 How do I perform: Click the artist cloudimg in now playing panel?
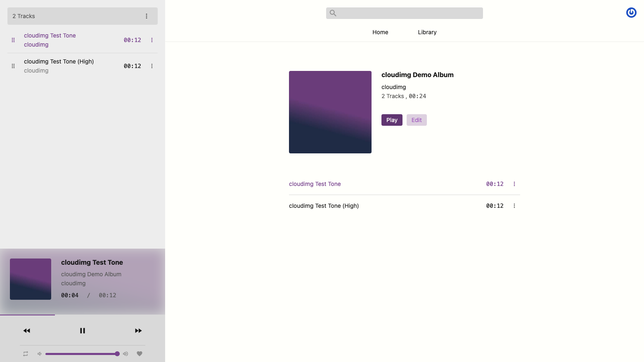pos(73,283)
